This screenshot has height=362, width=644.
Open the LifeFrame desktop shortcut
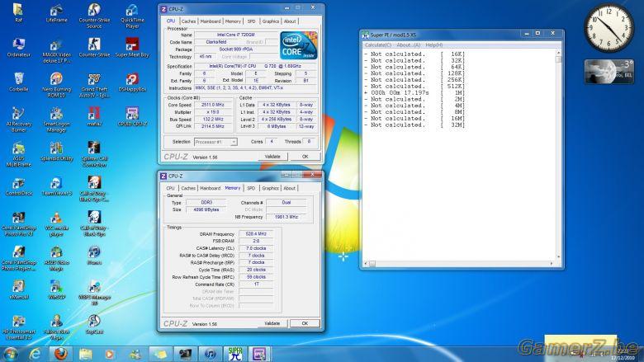(56, 13)
